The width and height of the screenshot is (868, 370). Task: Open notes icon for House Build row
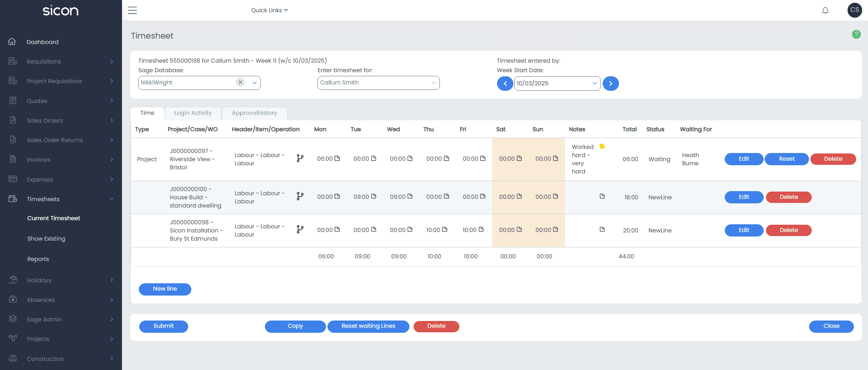click(x=602, y=196)
